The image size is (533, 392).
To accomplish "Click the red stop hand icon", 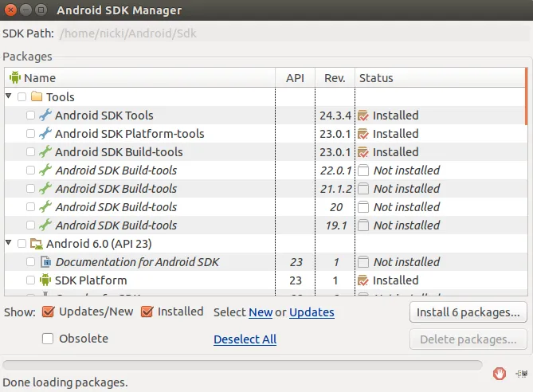I will 500,373.
